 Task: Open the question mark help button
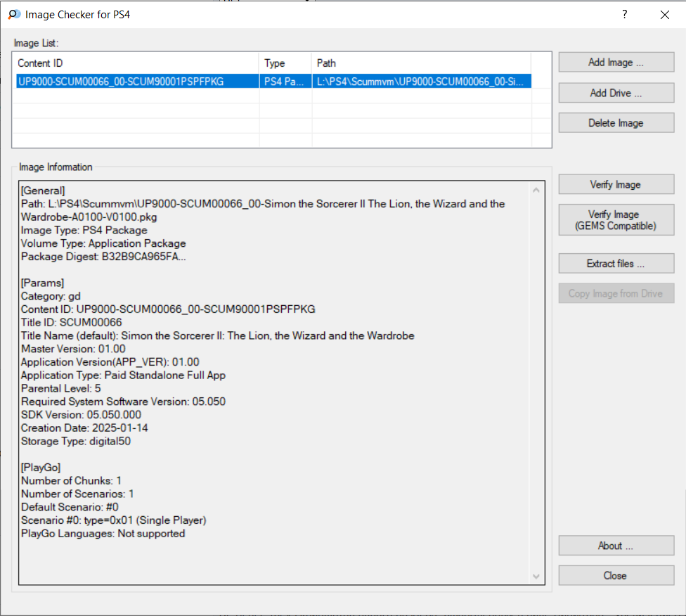click(x=624, y=15)
